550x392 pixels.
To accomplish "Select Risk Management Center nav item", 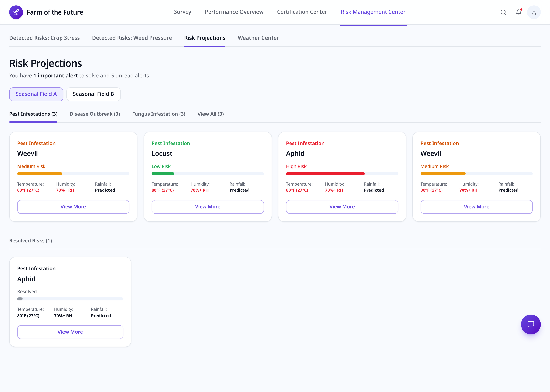I will [373, 12].
